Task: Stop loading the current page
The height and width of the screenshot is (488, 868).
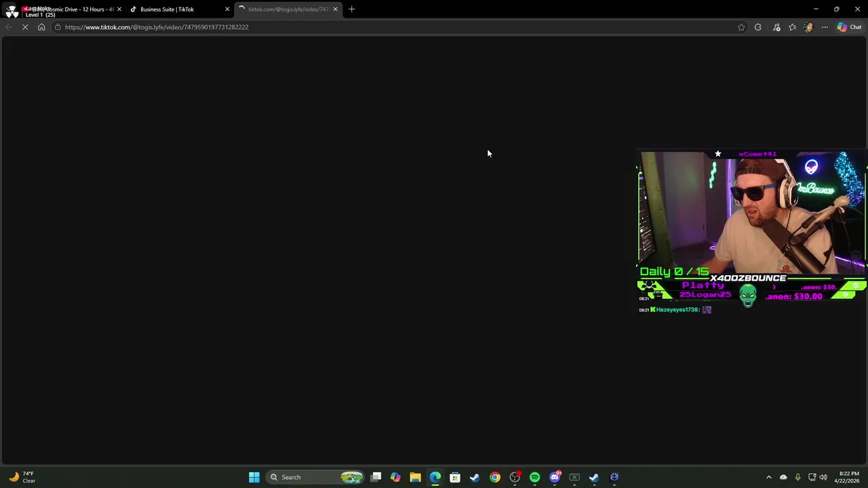Action: pyautogui.click(x=25, y=27)
